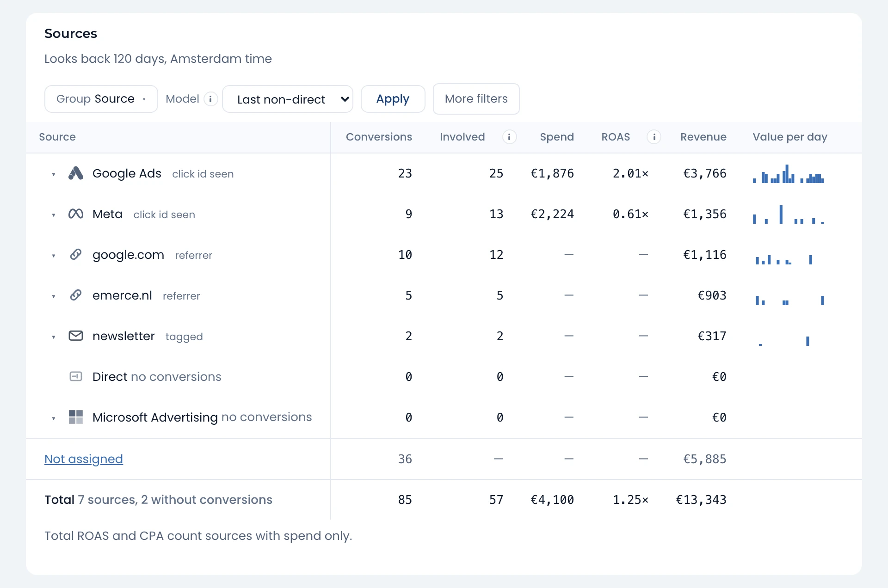Image resolution: width=888 pixels, height=588 pixels.
Task: Select Google Ads ROAS 2.01×
Action: [630, 173]
